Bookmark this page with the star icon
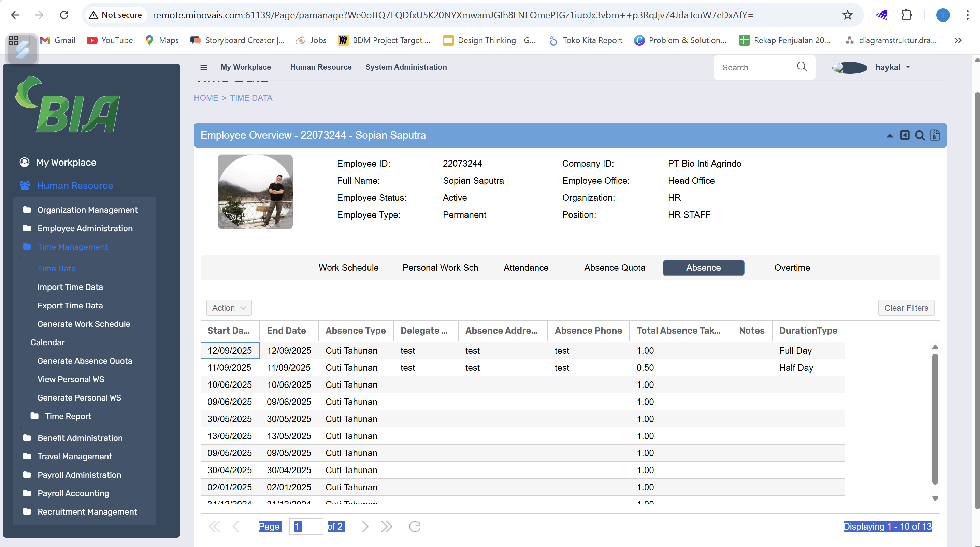This screenshot has height=547, width=980. click(847, 15)
